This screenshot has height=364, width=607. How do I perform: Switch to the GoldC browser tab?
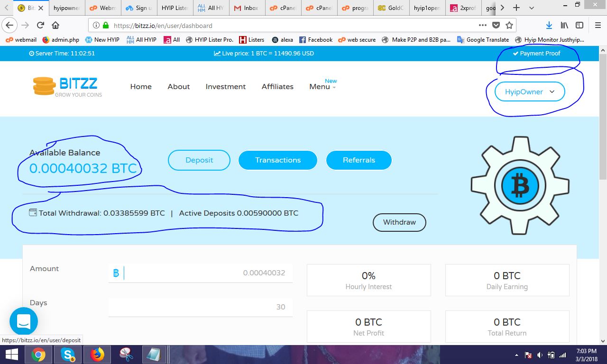click(391, 8)
